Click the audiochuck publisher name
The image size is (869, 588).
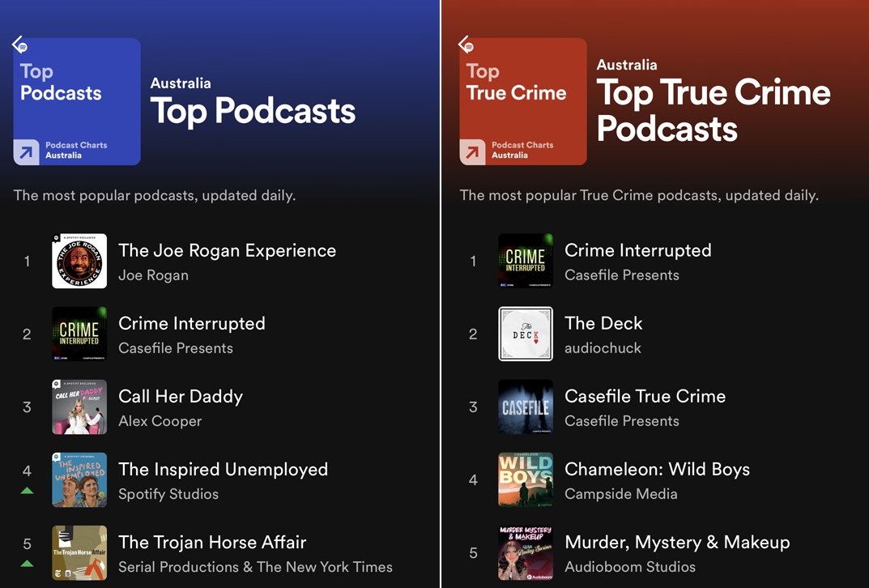(x=603, y=348)
